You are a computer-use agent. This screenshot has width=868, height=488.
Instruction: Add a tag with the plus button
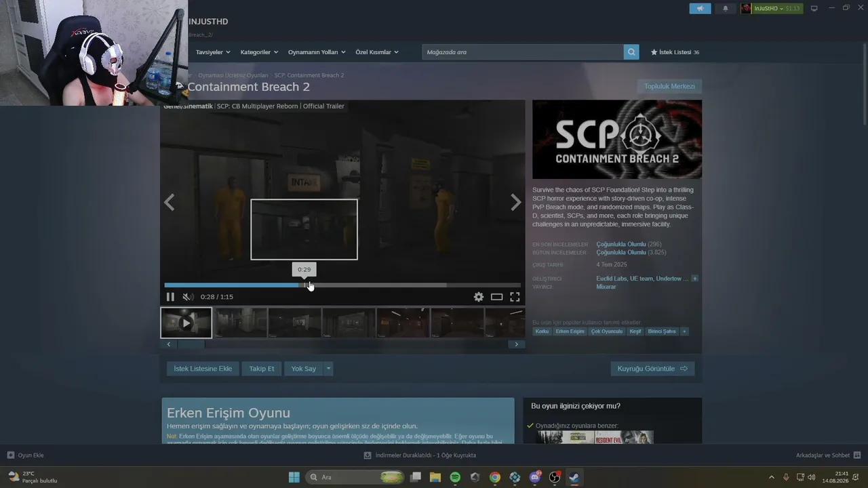(x=684, y=331)
